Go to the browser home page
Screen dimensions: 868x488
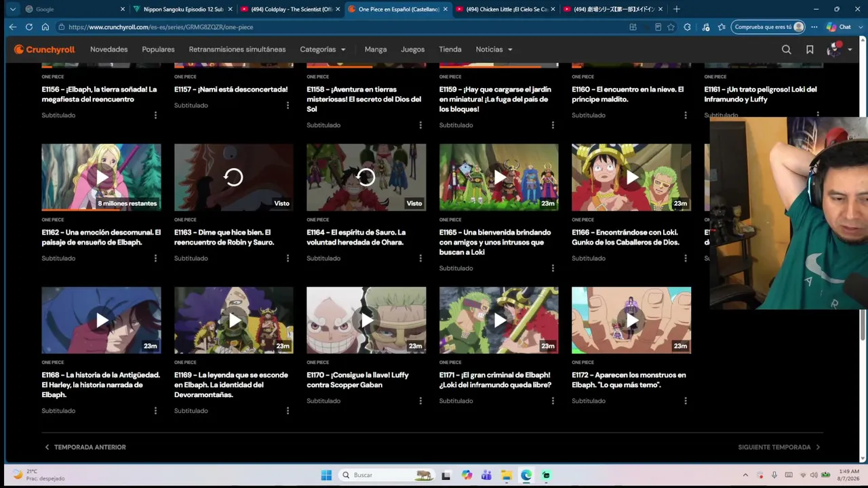coord(45,27)
